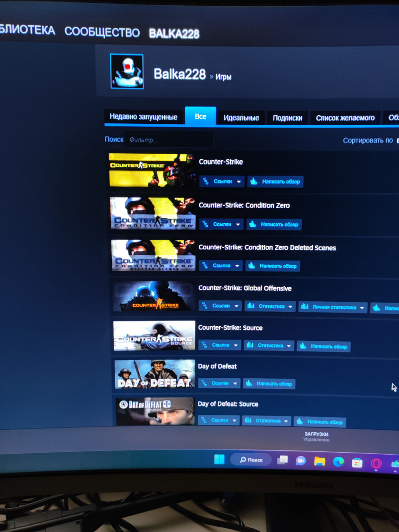Image resolution: width=399 pixels, height=532 pixels.
Task: Expand Ссылки dropdown for Condition Zero Deleted Scenes
Action: [x=221, y=266]
